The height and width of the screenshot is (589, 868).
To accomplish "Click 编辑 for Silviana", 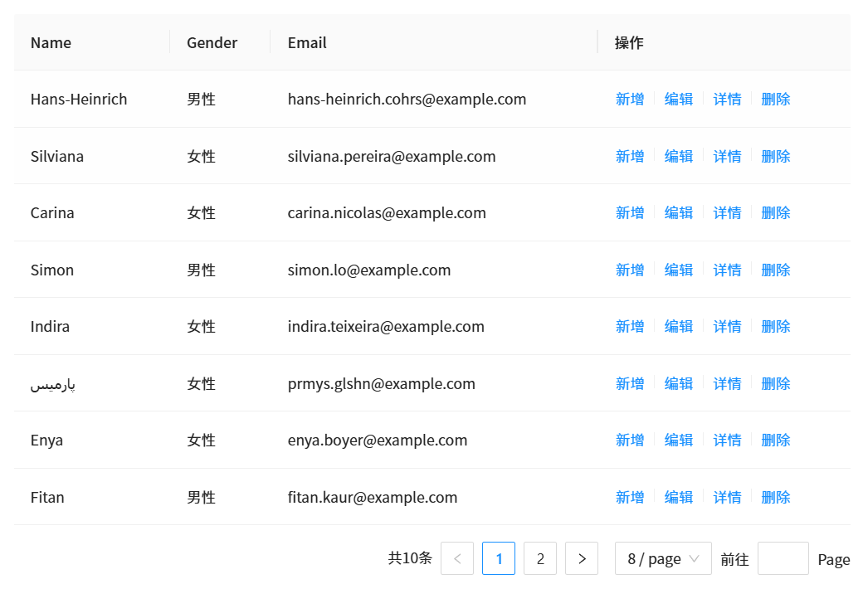I will coord(678,156).
